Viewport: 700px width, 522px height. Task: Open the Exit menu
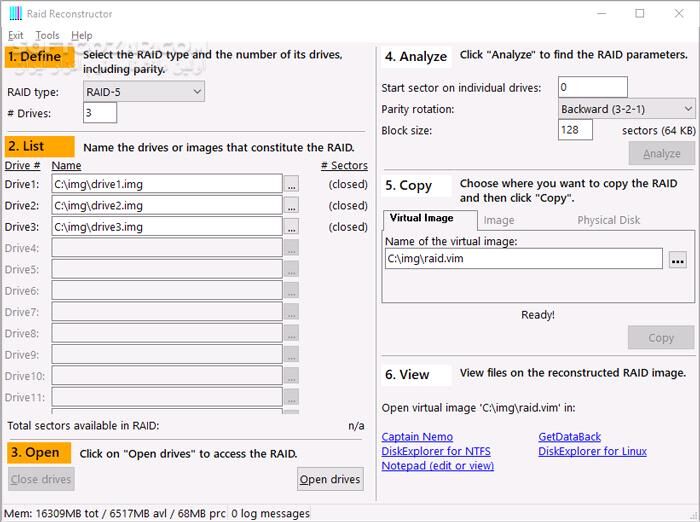[x=16, y=35]
